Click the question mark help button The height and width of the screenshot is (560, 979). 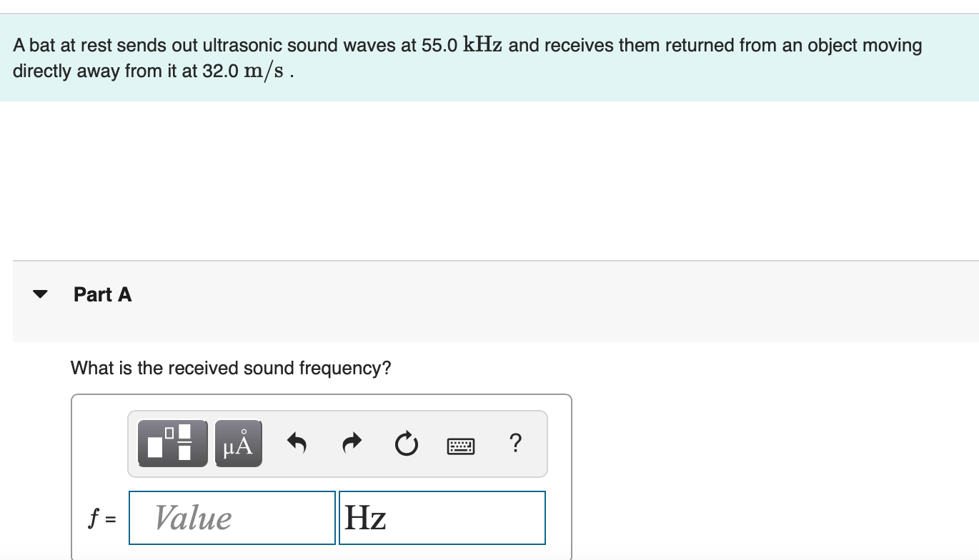[516, 444]
